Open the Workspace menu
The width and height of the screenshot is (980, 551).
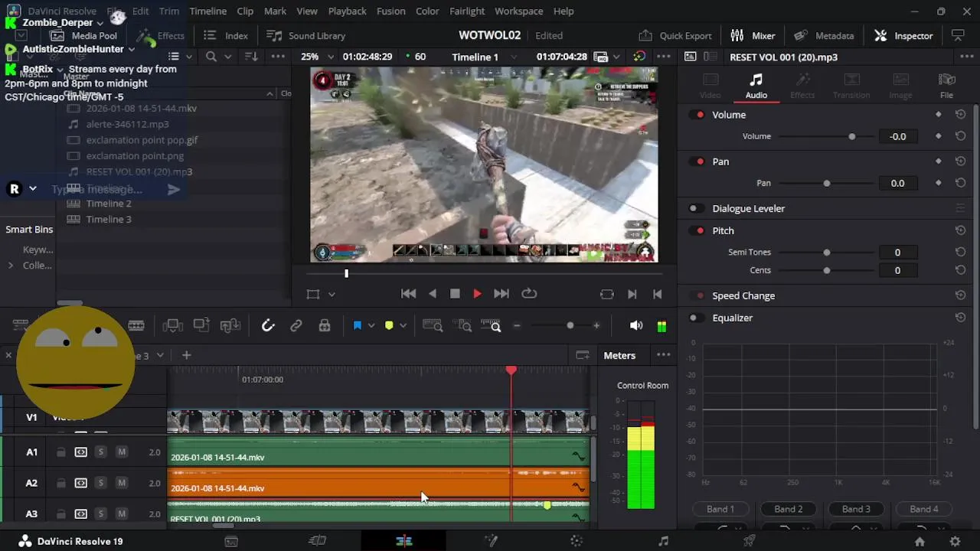[518, 11]
